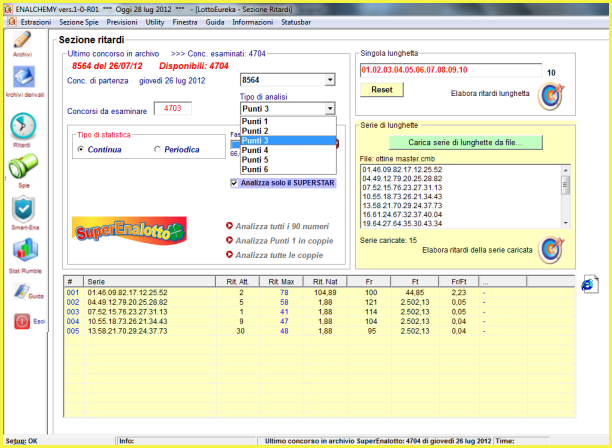Choose Punti 4 from the list
This screenshot has width=612, height=448.
coord(288,150)
